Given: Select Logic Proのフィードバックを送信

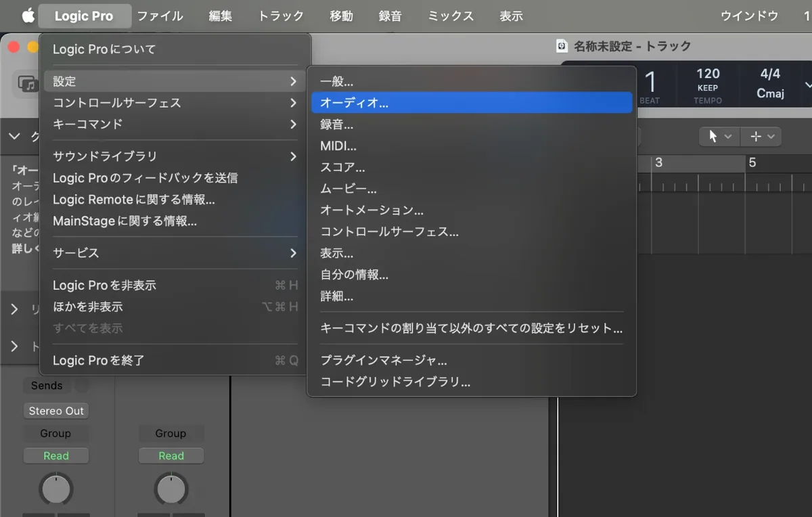Looking at the screenshot, I should click(x=175, y=178).
